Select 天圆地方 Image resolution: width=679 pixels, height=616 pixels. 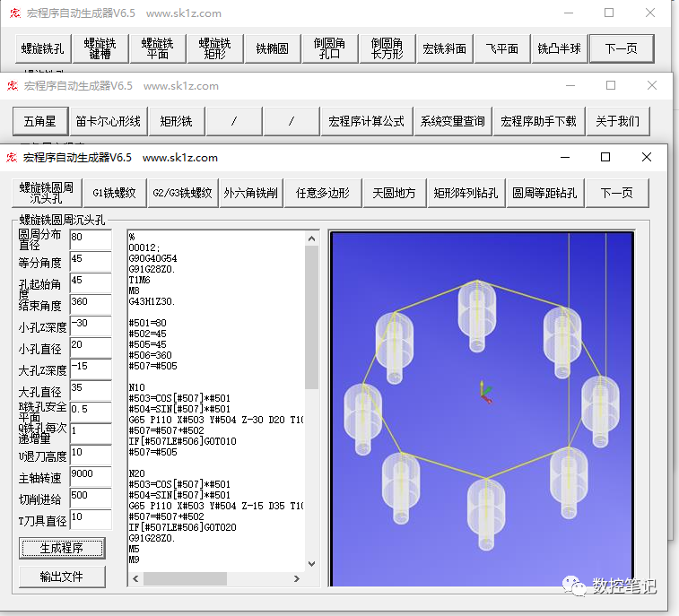coord(395,193)
